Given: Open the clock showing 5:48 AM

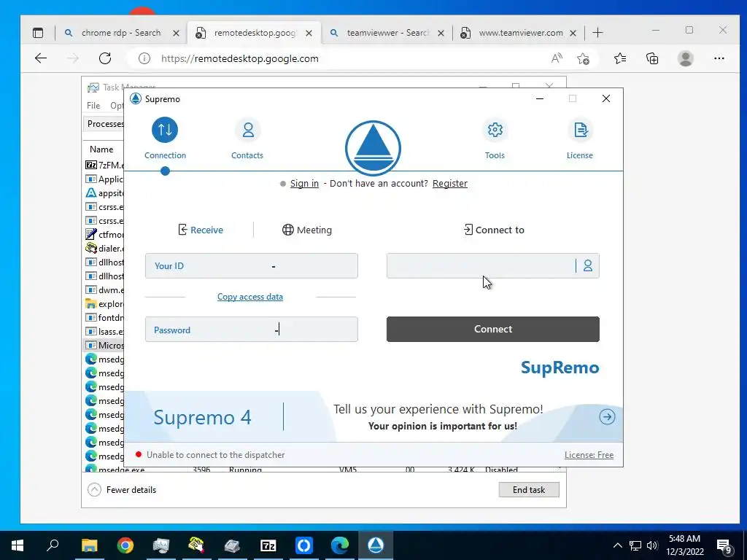Looking at the screenshot, I should (684, 545).
